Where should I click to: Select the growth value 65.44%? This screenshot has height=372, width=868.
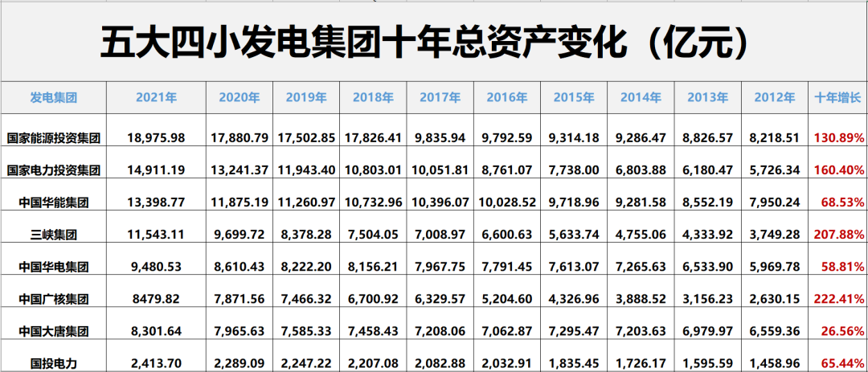coord(842,363)
